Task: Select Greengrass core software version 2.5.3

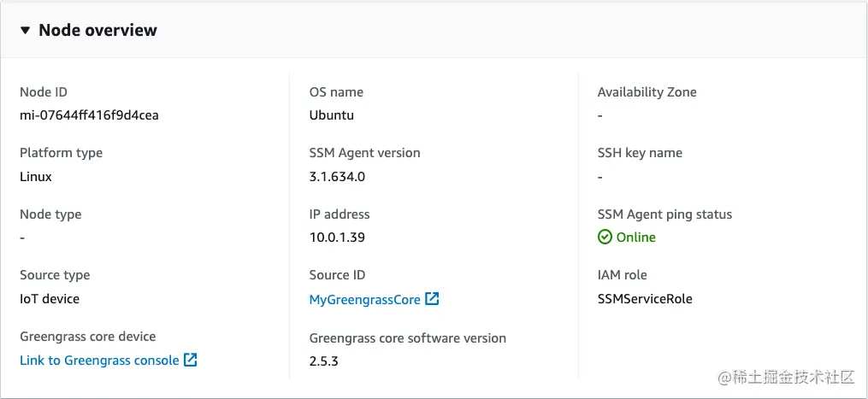Action: [x=324, y=361]
